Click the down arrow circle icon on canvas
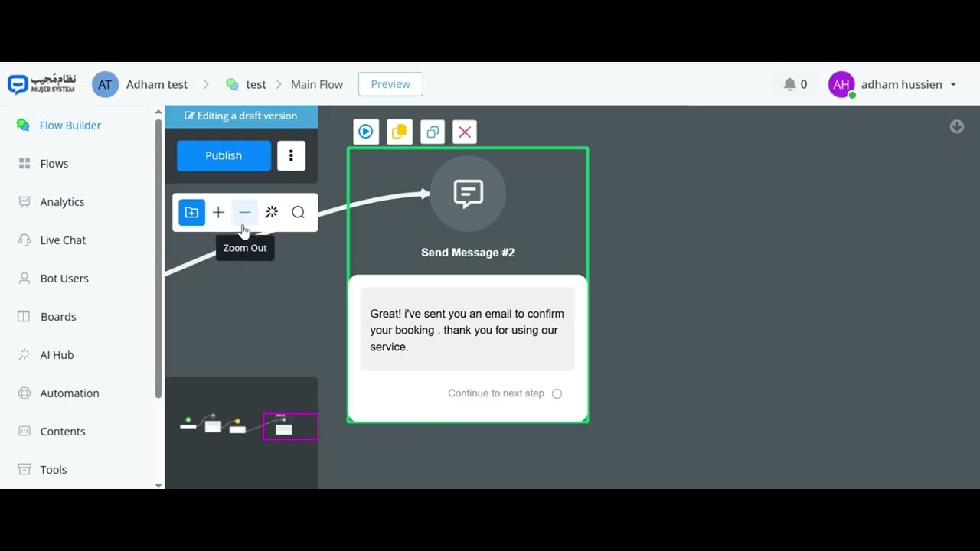The image size is (980, 551). pyautogui.click(x=957, y=127)
